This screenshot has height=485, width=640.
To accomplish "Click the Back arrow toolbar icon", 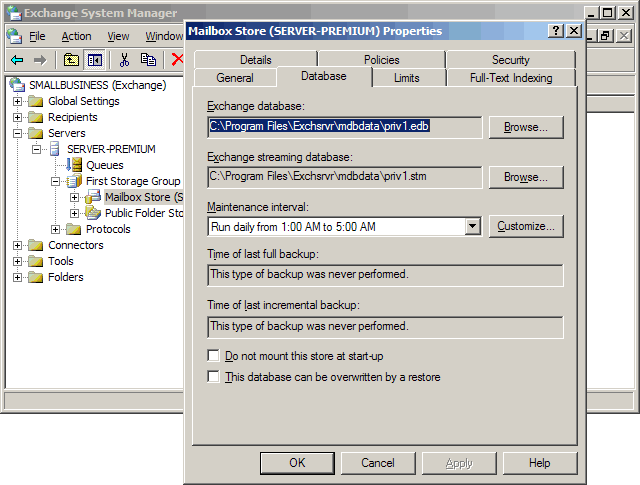I will 17,60.
